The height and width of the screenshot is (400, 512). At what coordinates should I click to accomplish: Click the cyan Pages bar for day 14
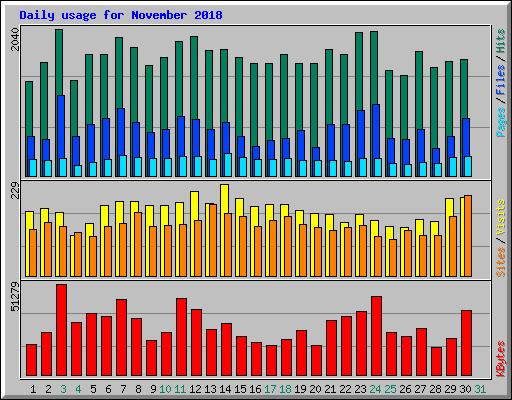point(228,165)
